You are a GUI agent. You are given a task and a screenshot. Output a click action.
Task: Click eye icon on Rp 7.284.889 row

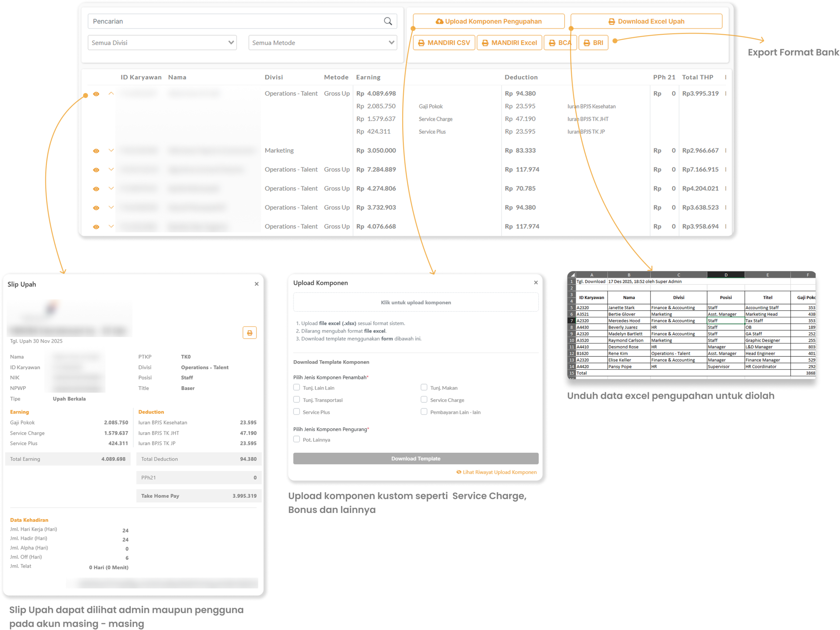click(x=96, y=170)
